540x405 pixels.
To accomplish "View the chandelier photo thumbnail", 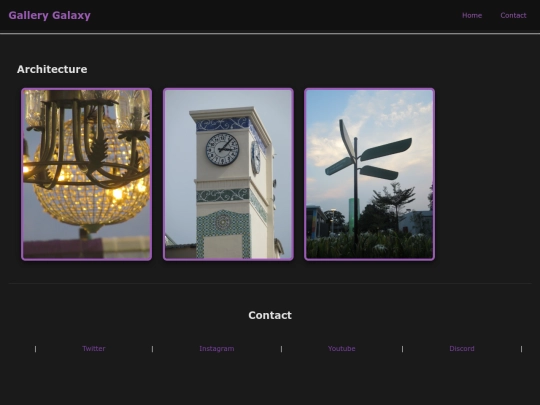I will [86, 174].
